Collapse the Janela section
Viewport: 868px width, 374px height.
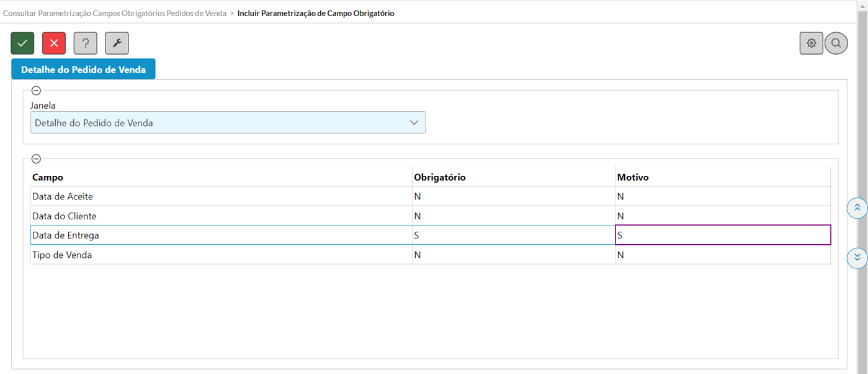[36, 91]
